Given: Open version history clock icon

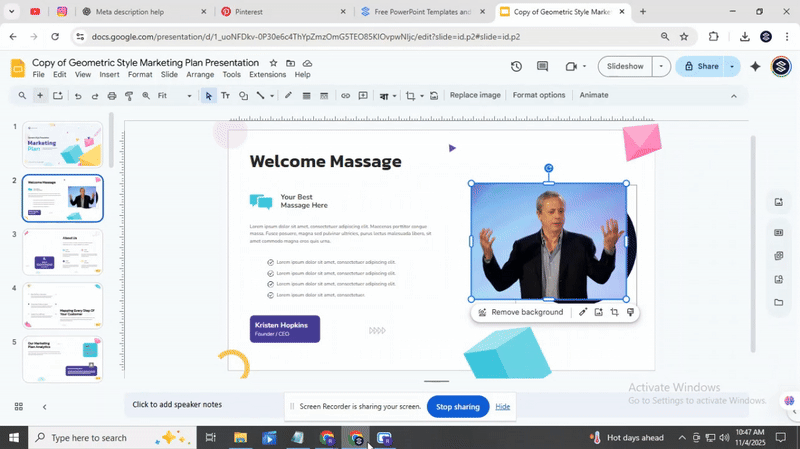Looking at the screenshot, I should tap(516, 66).
